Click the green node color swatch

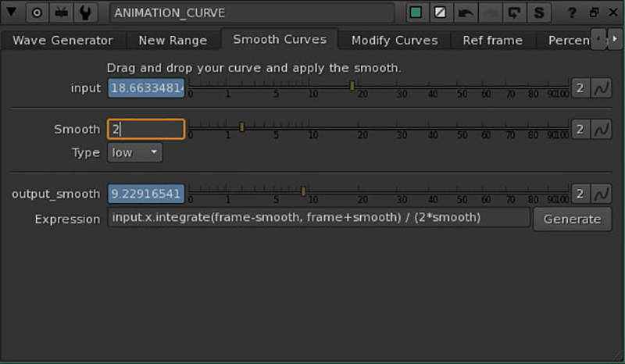tap(416, 12)
